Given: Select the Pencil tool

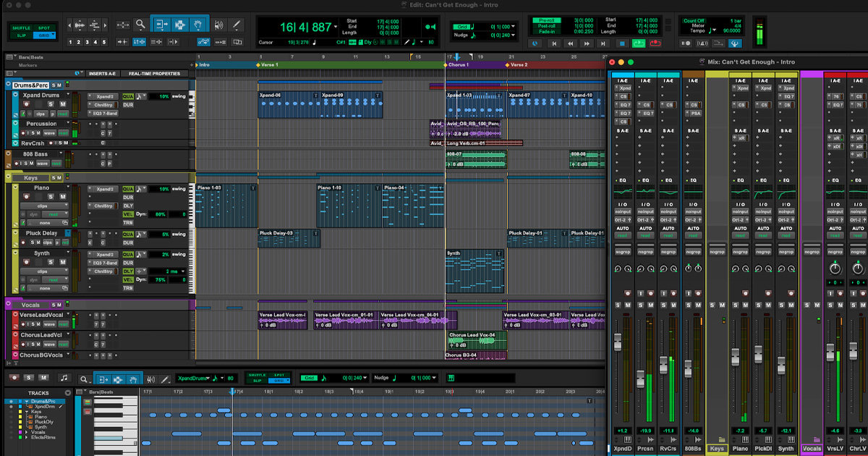Looking at the screenshot, I should [x=237, y=24].
